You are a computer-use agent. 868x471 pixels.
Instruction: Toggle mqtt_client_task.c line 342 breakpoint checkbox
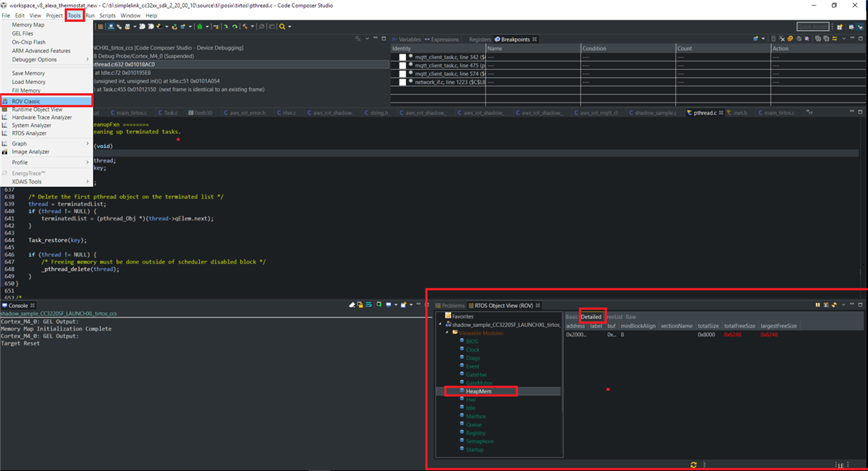click(402, 56)
